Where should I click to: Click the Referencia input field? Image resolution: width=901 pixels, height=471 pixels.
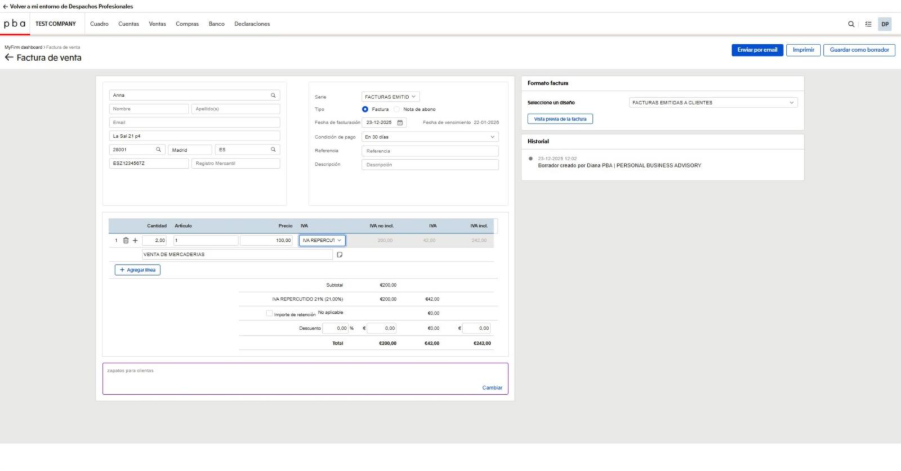[x=429, y=150]
